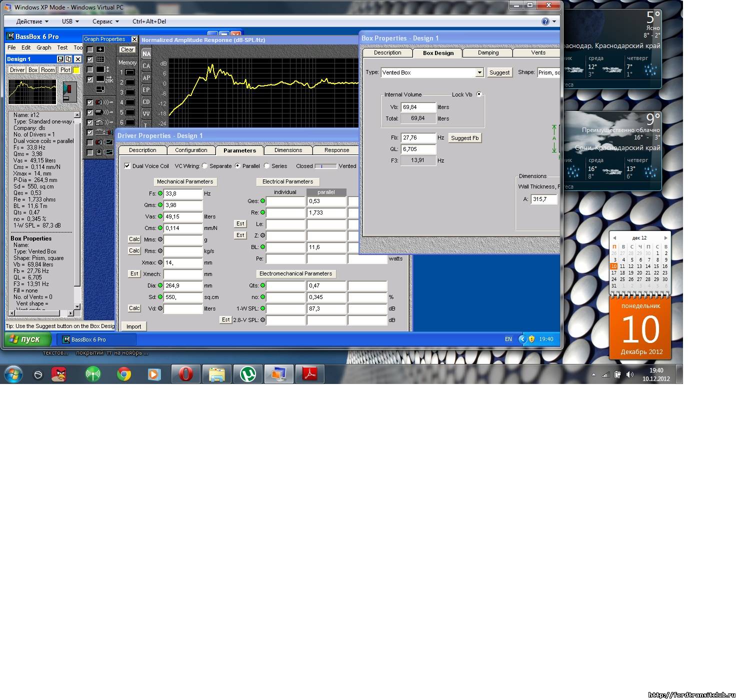Click the amplitude response thumbnail in Design 1
This screenshot has width=738, height=700.
[x=33, y=91]
